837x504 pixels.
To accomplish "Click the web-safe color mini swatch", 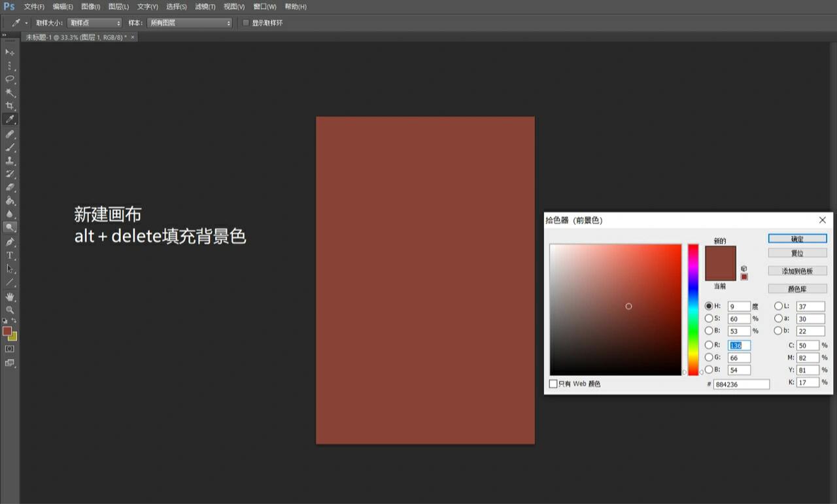I will click(x=744, y=277).
